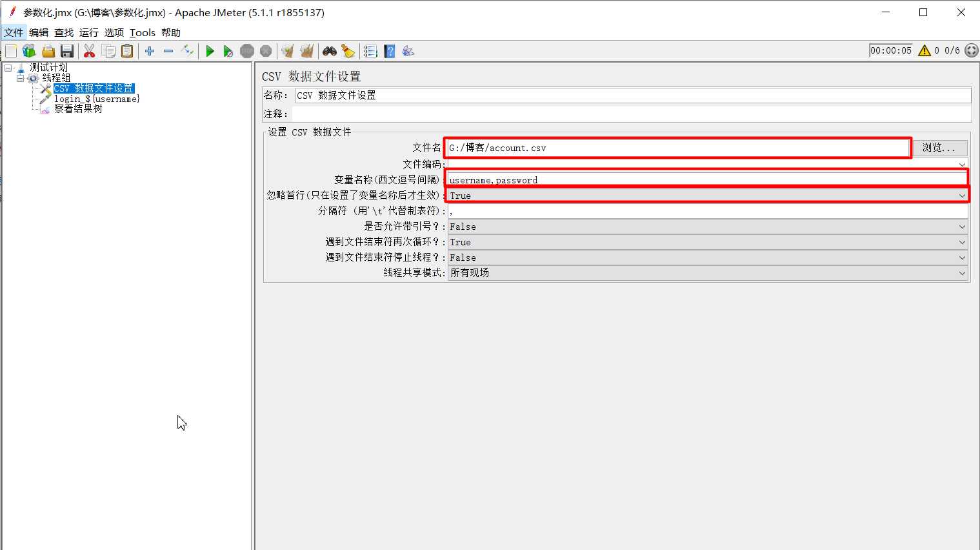This screenshot has width=980, height=550.
Task: Click the 0/6 thread count text
Action: pos(952,50)
